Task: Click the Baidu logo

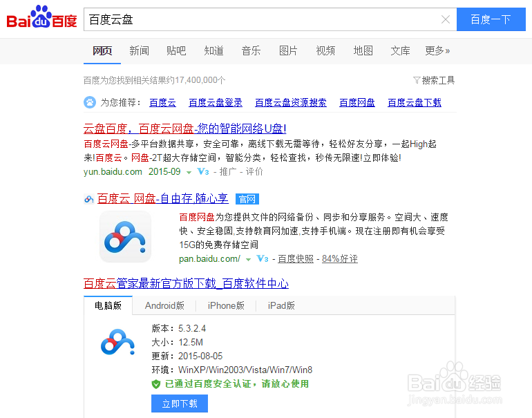Action: point(41,17)
